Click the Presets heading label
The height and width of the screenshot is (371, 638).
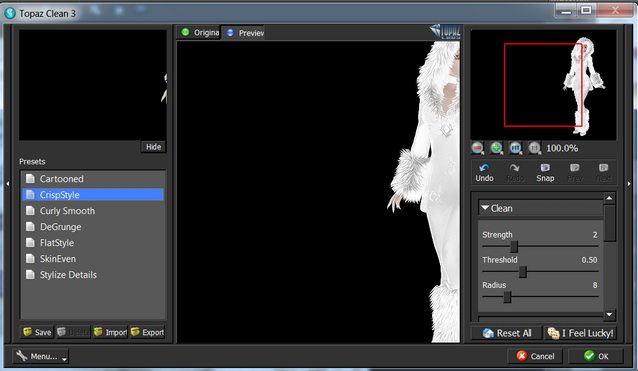[x=32, y=161]
